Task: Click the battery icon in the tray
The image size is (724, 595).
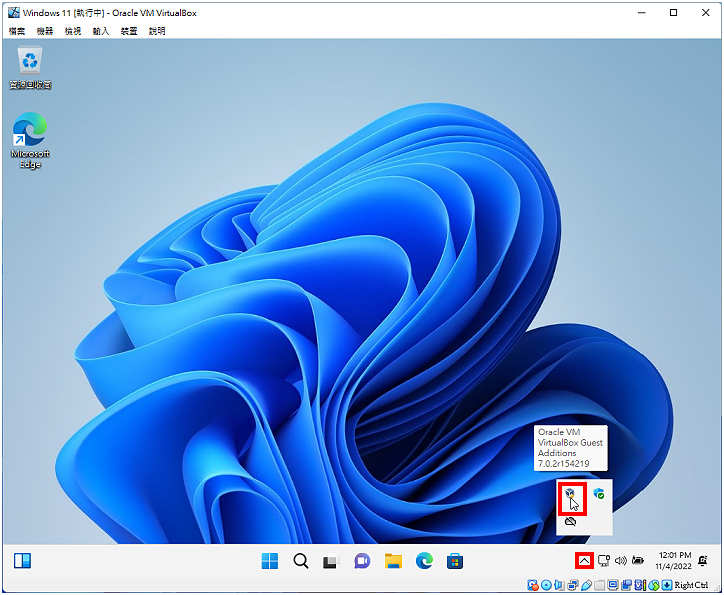Action: tap(638, 561)
